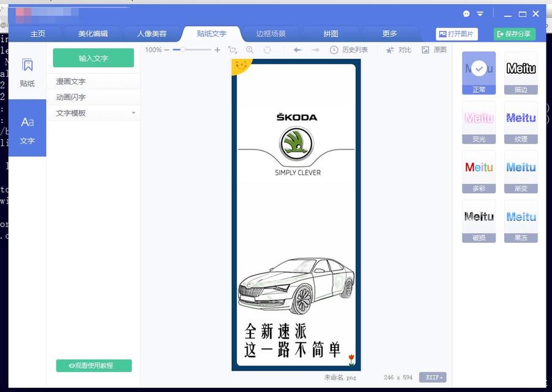552x392 pixels.
Task: Click the zoom out minus icon
Action: (x=167, y=50)
